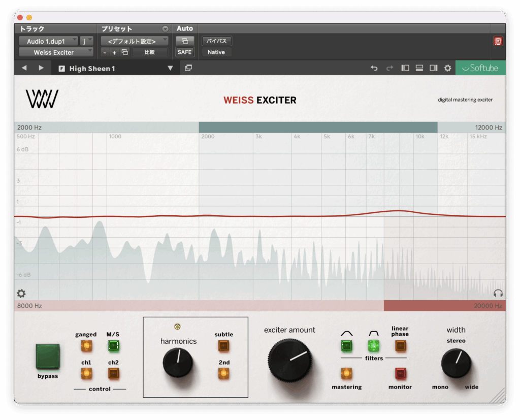520x420 pixels.
Task: Show the left side panel layout
Action: [x=405, y=68]
